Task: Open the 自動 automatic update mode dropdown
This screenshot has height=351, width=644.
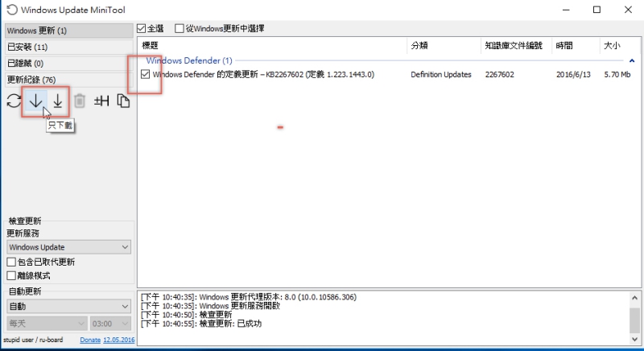Action: (x=69, y=306)
